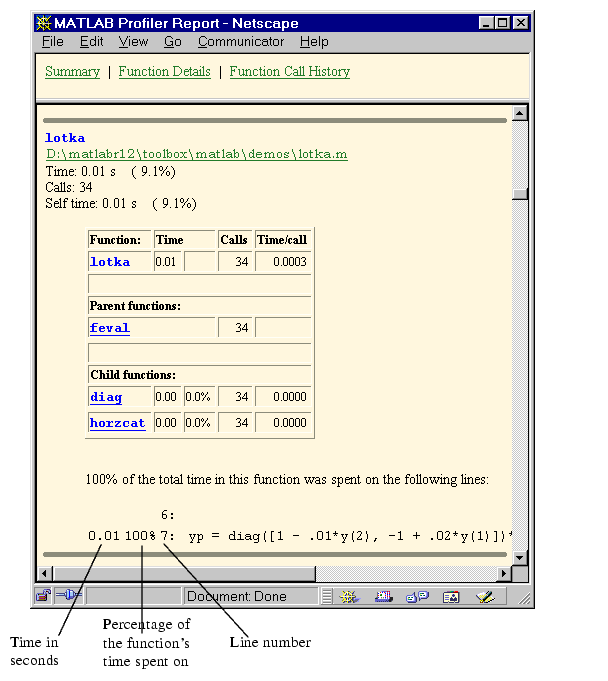The width and height of the screenshot is (608, 681).
Task: Open Address Book icon in component bar
Action: (450, 596)
